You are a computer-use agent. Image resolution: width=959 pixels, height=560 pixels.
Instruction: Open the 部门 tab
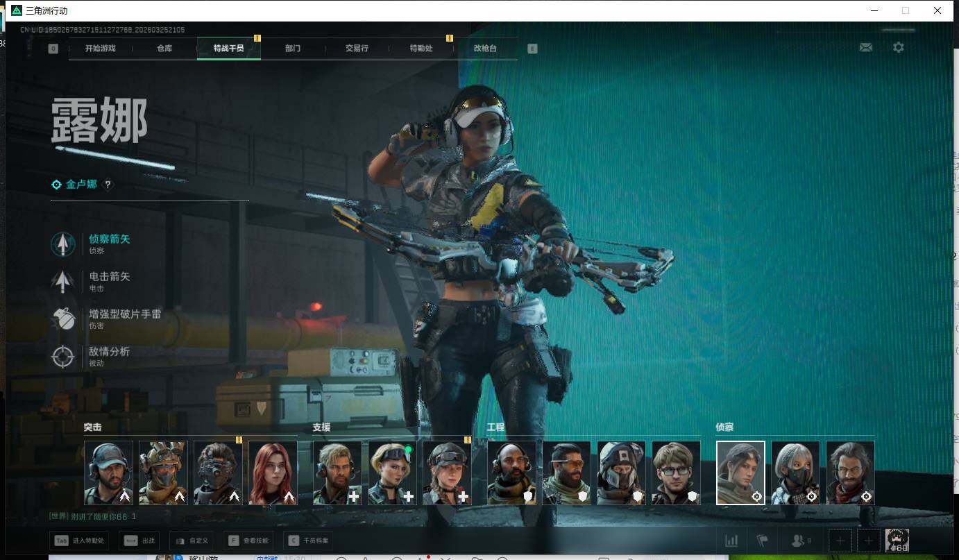[293, 49]
